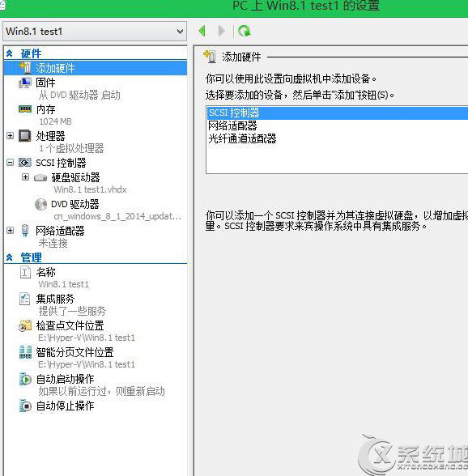The width and height of the screenshot is (468, 476).
Task: Expand the 硬盘驱动器 tree node
Action: click(26, 177)
